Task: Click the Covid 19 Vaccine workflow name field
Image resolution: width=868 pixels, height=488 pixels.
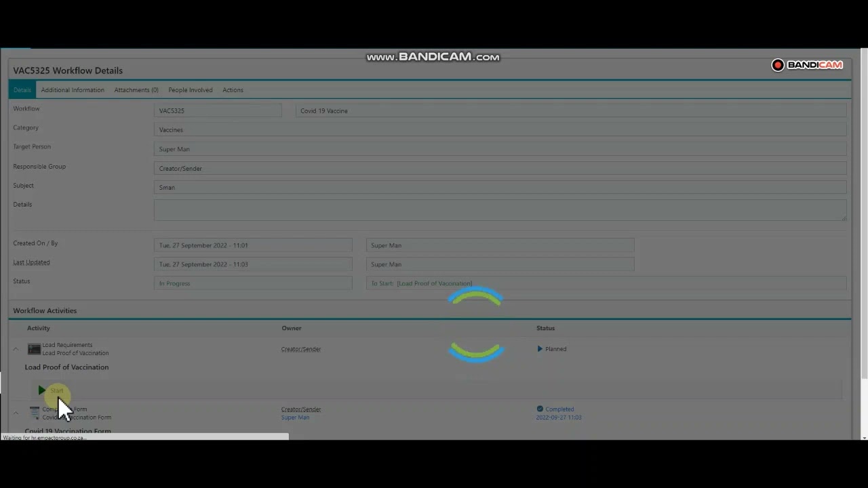Action: click(x=571, y=110)
